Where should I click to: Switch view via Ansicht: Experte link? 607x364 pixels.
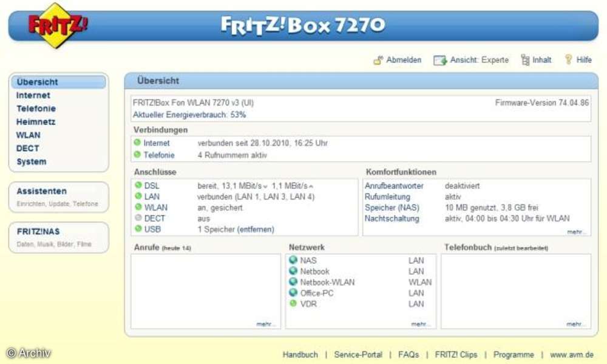tap(480, 60)
